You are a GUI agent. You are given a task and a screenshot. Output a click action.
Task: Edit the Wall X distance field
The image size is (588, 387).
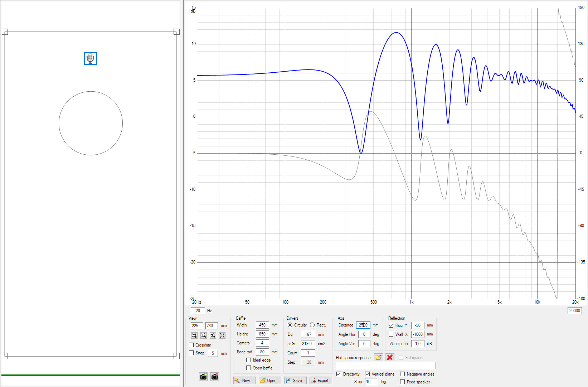[x=418, y=334]
